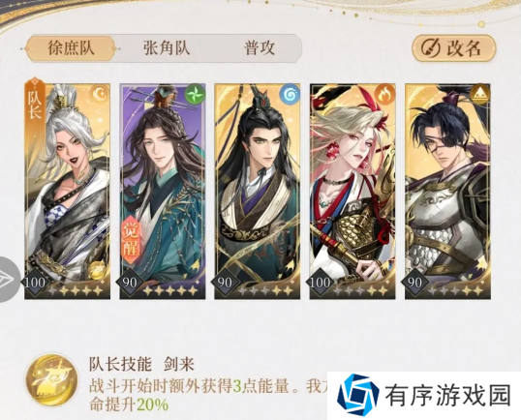
Task: Click the green wind element icon
Action: pyautogui.click(x=195, y=94)
